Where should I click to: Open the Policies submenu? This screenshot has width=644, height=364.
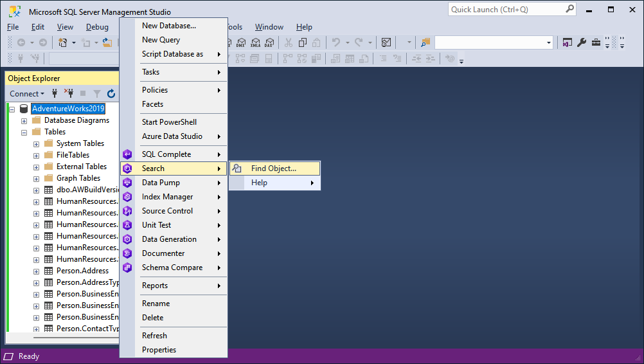[x=174, y=90]
